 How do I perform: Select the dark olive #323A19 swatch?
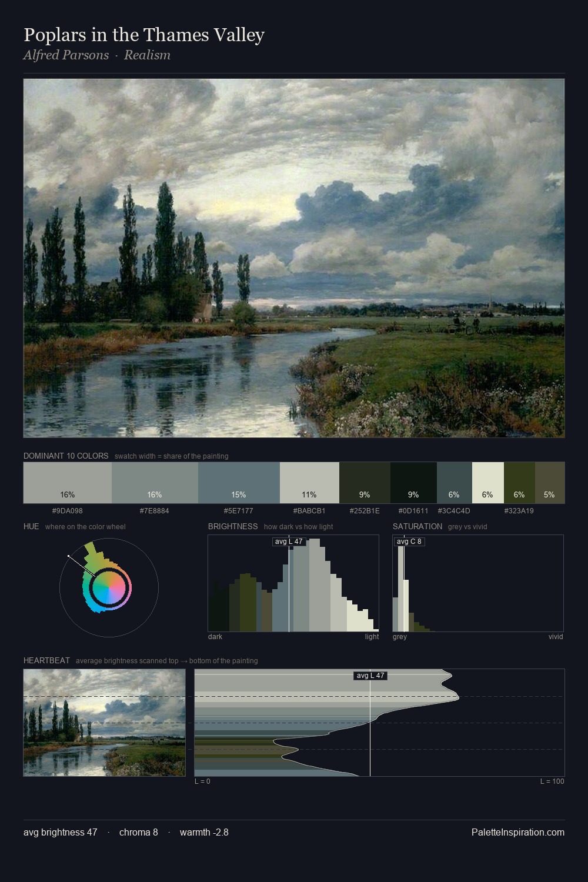point(519,483)
